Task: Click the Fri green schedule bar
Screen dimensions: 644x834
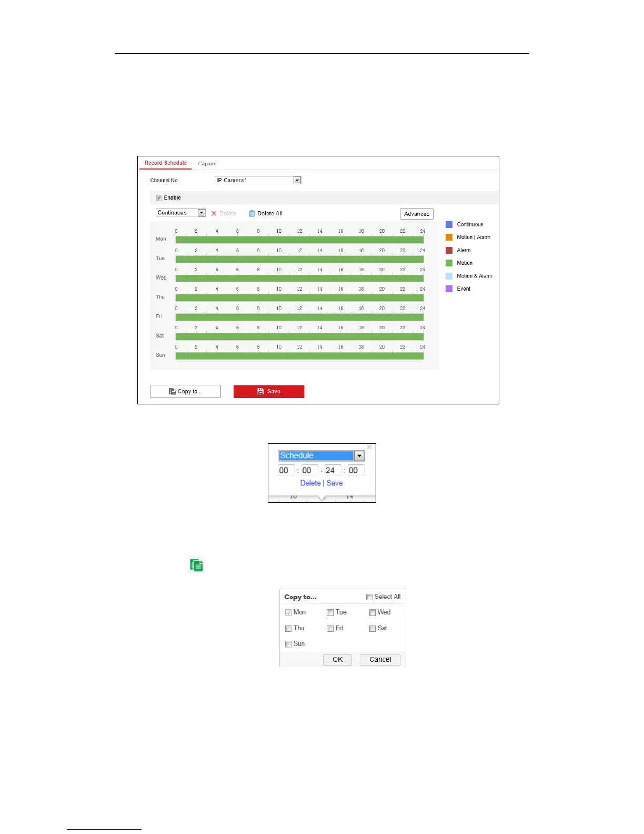Action: tap(299, 317)
